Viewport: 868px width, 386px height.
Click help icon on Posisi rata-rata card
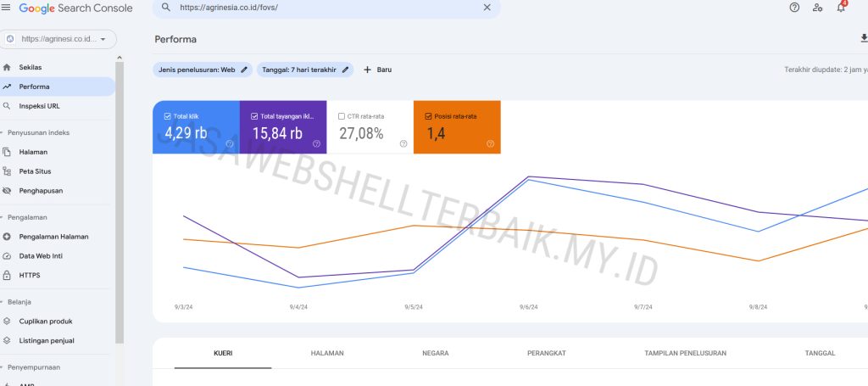click(x=490, y=144)
